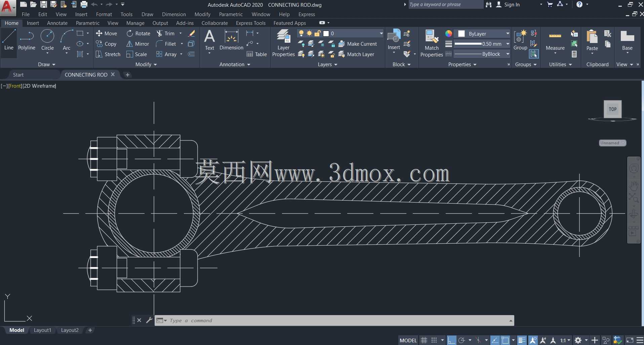This screenshot has width=644, height=345.
Task: Click the Scale tool
Action: (x=137, y=54)
